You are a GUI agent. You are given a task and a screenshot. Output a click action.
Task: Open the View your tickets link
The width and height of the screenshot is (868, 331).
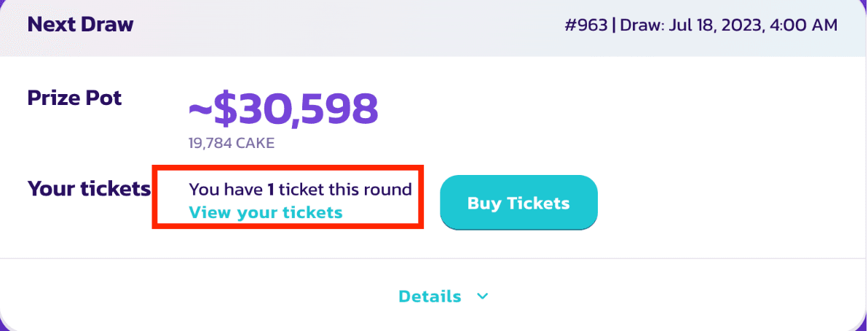pyautogui.click(x=265, y=212)
